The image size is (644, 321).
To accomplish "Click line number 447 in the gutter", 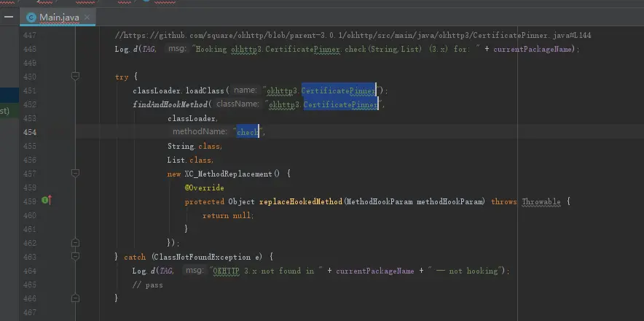I will click(30, 36).
